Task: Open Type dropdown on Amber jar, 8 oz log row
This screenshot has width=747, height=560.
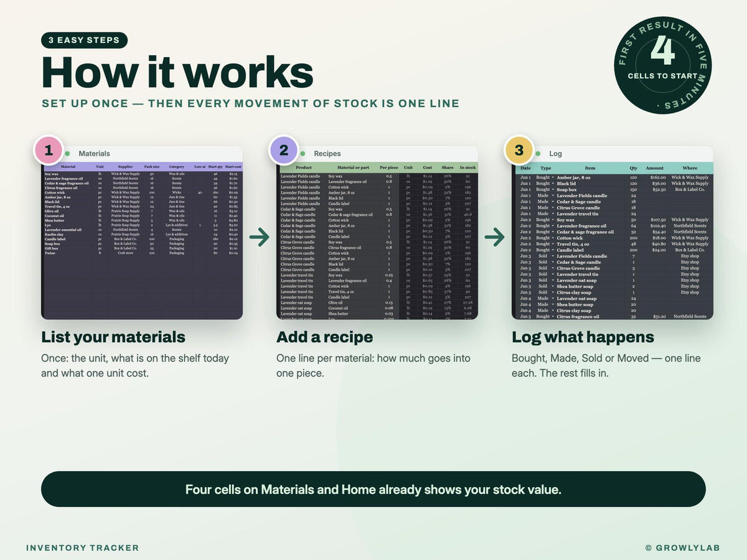Action: 553,178
